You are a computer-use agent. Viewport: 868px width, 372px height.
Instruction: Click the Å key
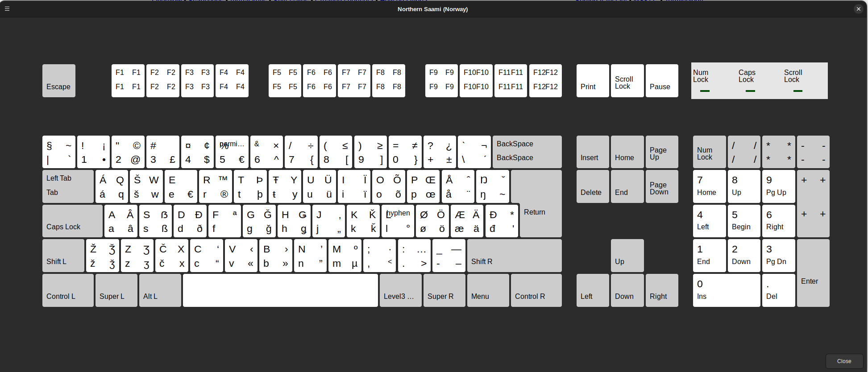(x=458, y=186)
